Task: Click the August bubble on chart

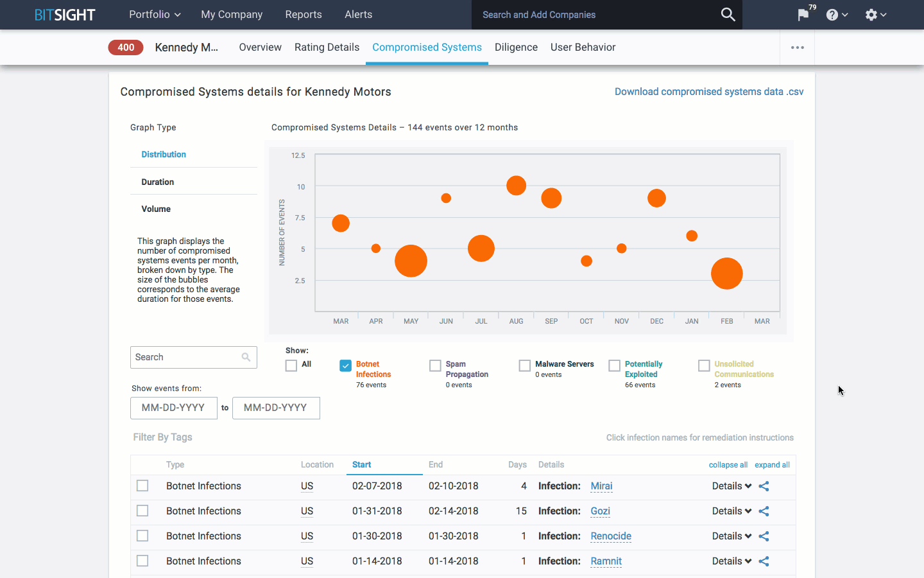Action: (x=516, y=186)
